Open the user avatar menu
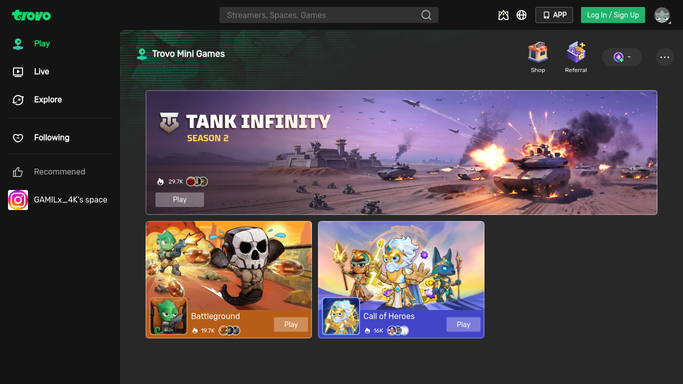This screenshot has height=384, width=683. (x=662, y=15)
